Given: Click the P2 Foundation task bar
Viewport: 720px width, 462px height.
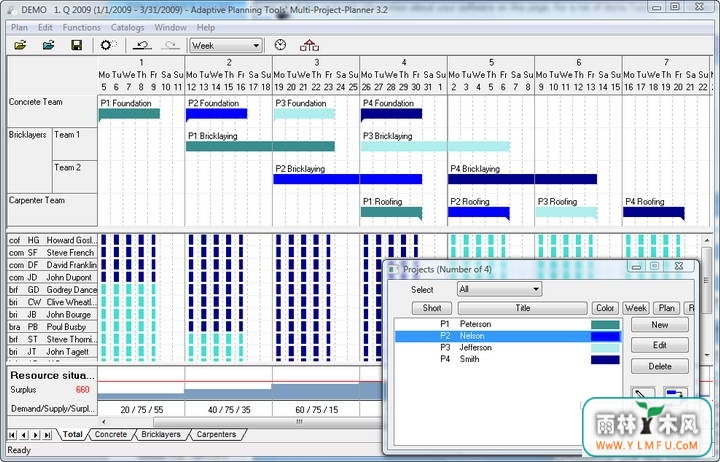Looking at the screenshot, I should pyautogui.click(x=216, y=113).
